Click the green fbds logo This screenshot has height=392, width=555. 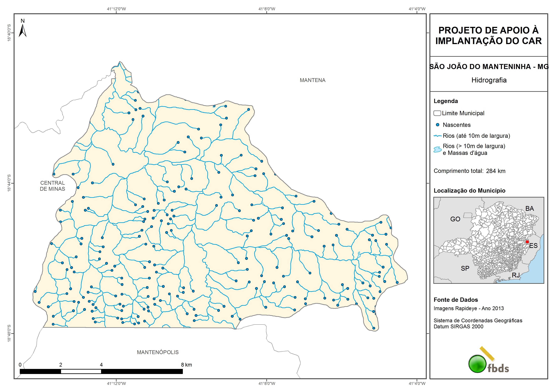point(477,364)
